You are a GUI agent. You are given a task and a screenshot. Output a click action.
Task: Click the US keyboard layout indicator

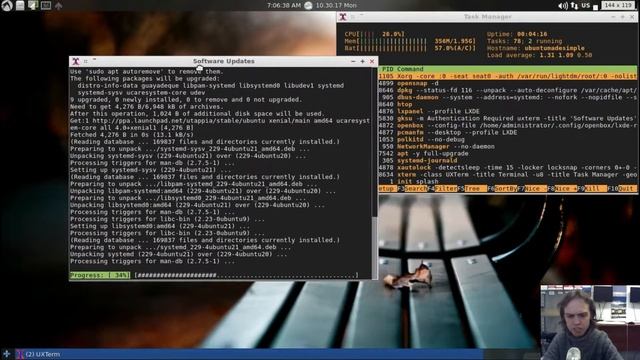586,6
